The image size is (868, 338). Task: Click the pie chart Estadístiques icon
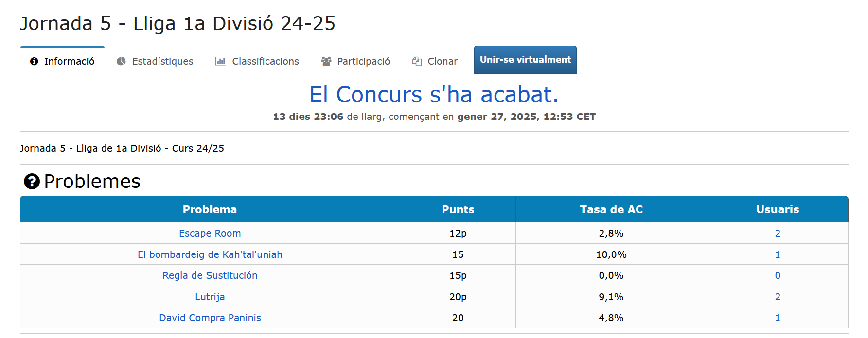[x=122, y=61]
